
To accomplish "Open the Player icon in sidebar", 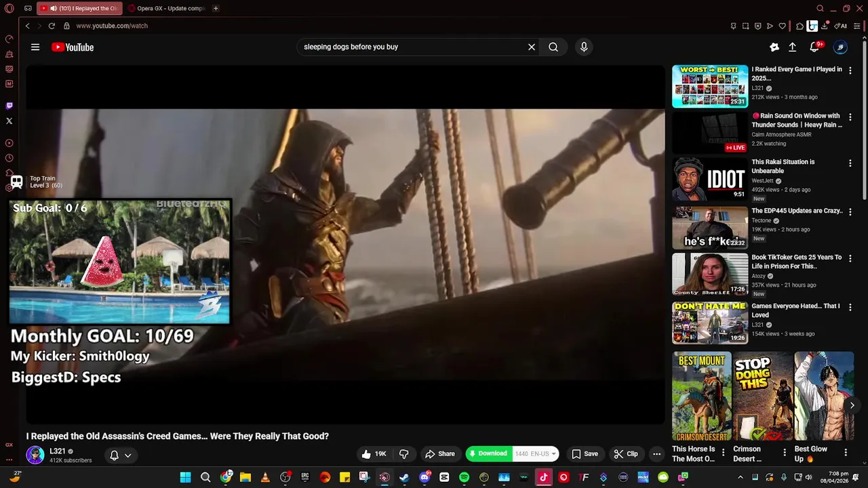I will 9,143.
